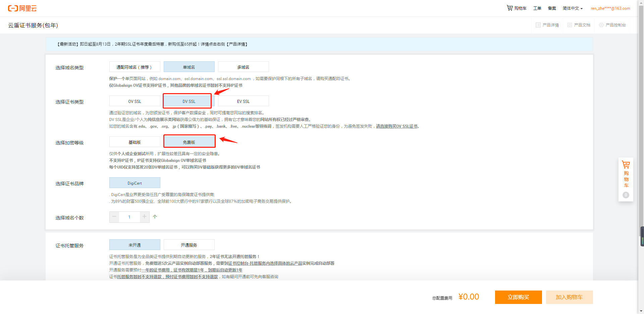Select 通配符域名 wildcard domain type
Image resolution: width=644 pixels, height=314 pixels.
tap(135, 67)
